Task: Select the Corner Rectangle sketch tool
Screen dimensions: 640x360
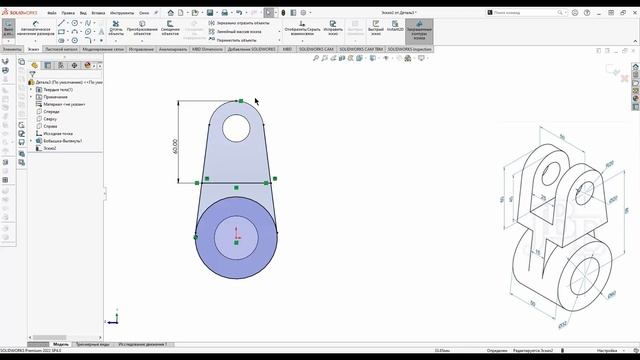Action: (61, 32)
